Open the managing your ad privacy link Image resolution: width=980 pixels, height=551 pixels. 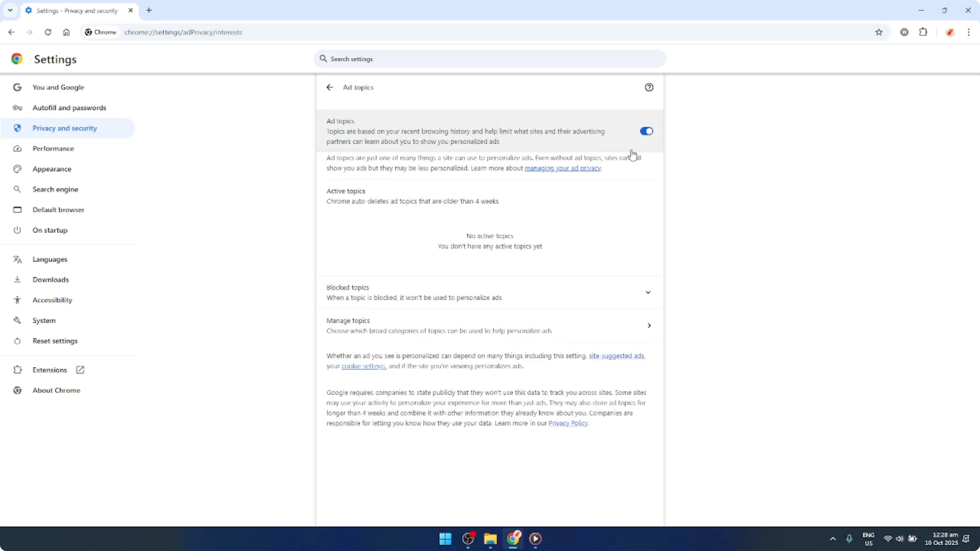[563, 168]
